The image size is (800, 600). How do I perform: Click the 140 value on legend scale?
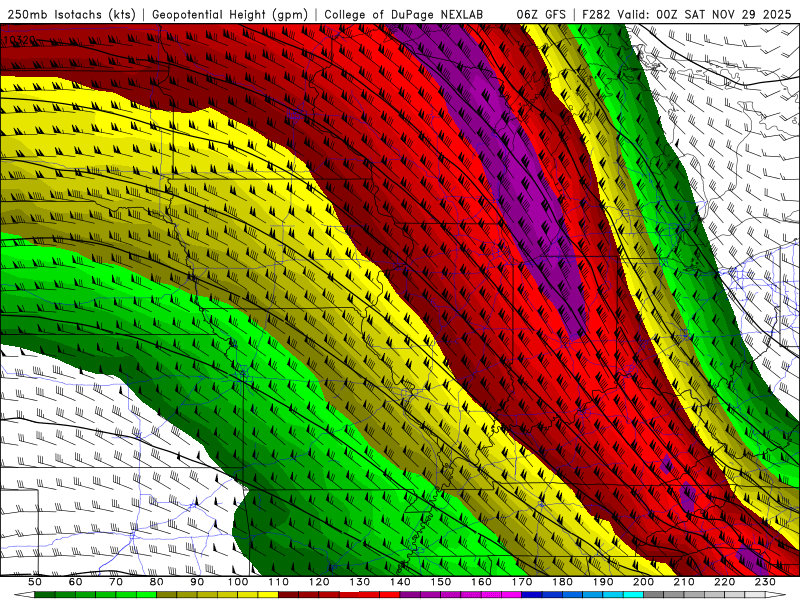click(x=400, y=582)
